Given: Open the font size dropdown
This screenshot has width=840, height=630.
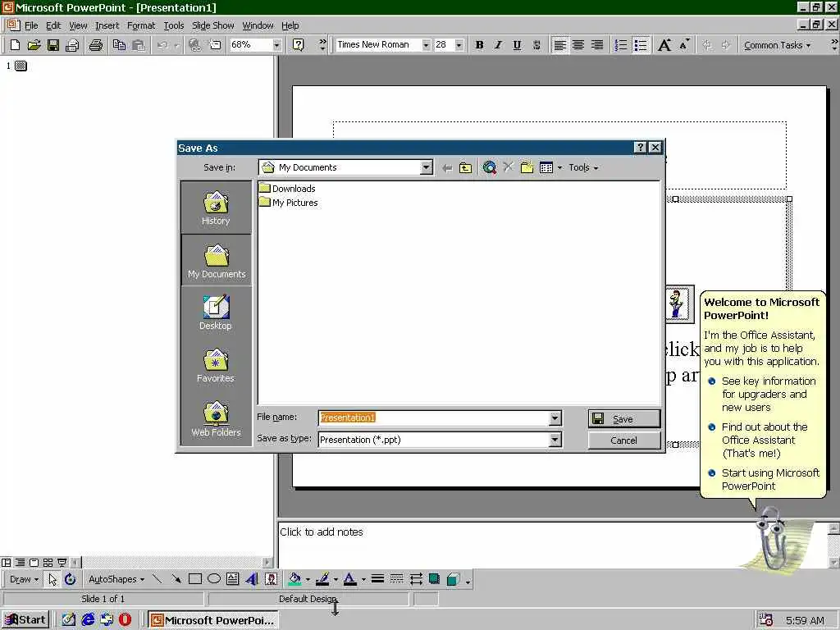Looking at the screenshot, I should tap(459, 45).
